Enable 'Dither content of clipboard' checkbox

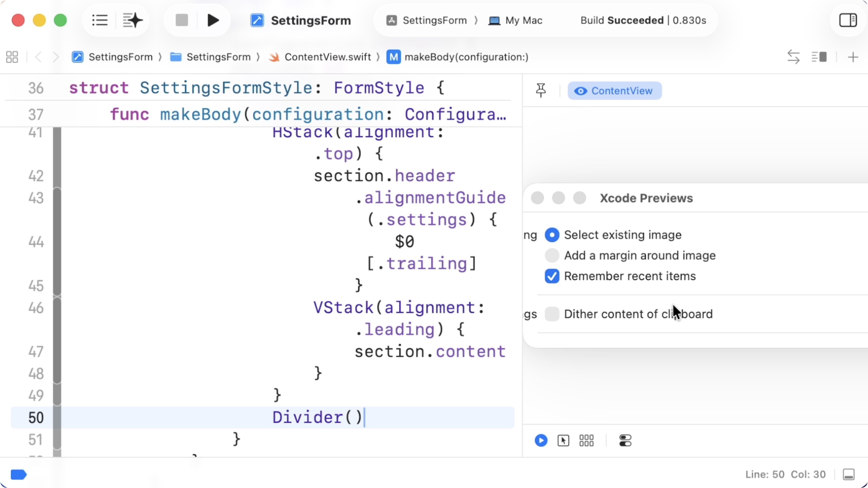point(552,314)
